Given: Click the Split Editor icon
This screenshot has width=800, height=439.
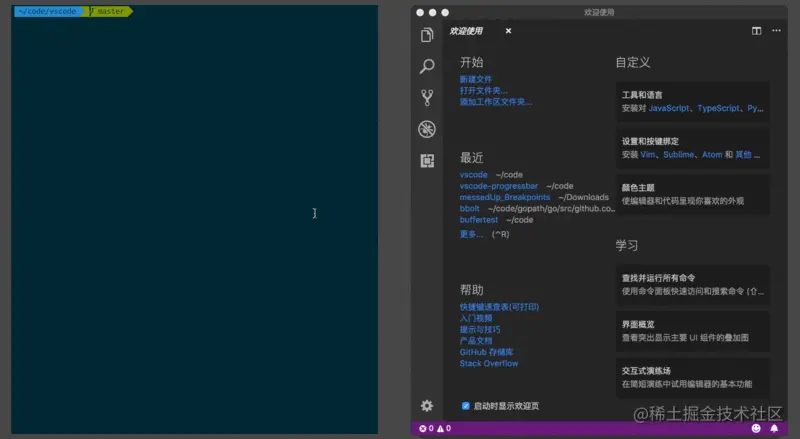Looking at the screenshot, I should [757, 31].
